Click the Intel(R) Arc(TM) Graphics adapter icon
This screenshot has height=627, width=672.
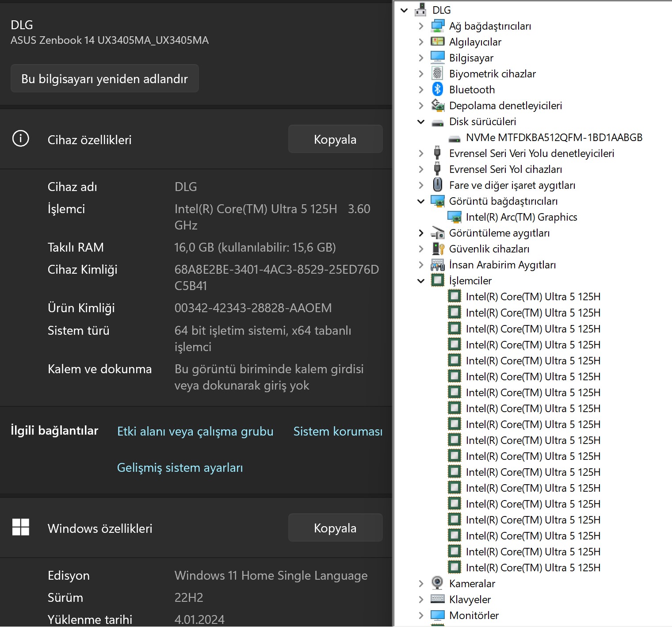tap(454, 217)
